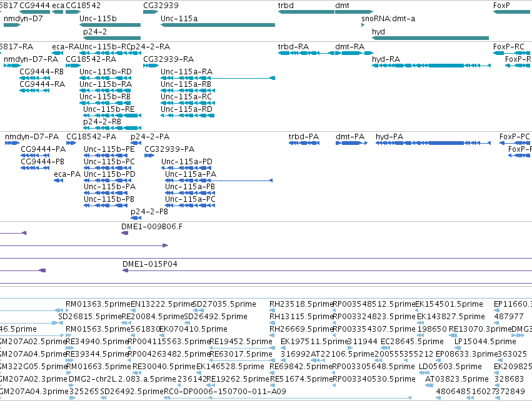Click the dmt gene label
The height and width of the screenshot is (401, 532).
pos(342,6)
